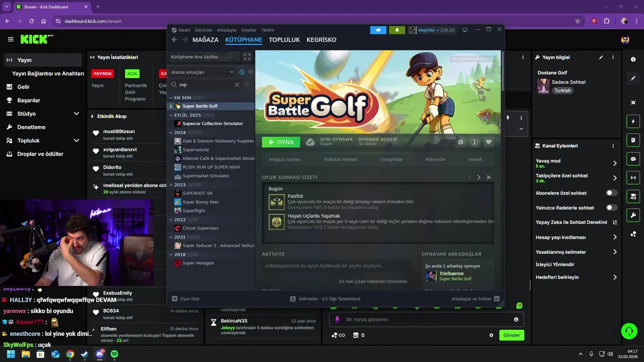Open Steam notifications bell
The height and width of the screenshot is (362, 644).
click(397, 30)
